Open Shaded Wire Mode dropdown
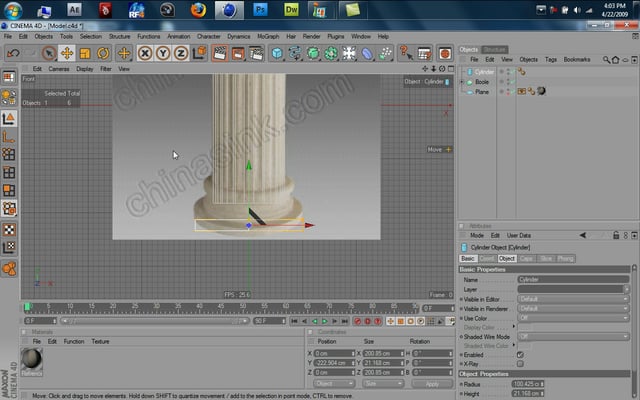 (573, 337)
